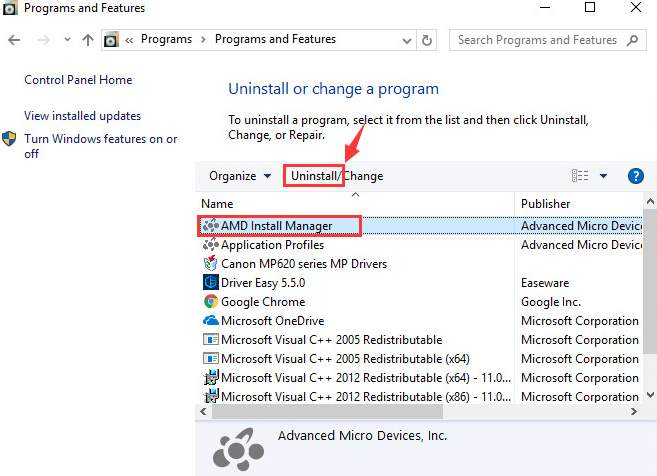Refresh the Programs and Features list
Viewport: 657px width, 476px height.
point(427,40)
